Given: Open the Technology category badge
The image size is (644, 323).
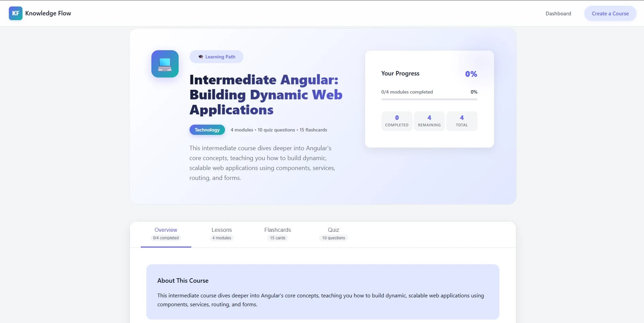Looking at the screenshot, I should tap(207, 130).
